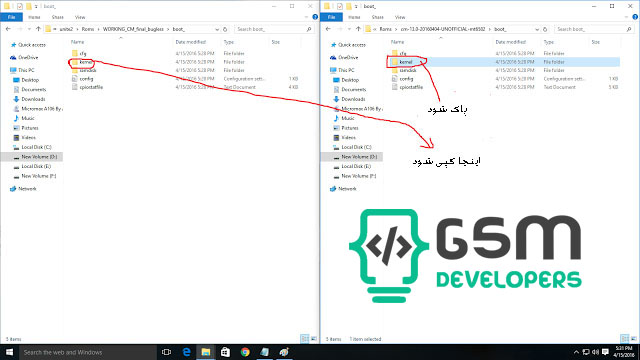Select Network in left window sidebar
640x360 pixels.
(24, 189)
